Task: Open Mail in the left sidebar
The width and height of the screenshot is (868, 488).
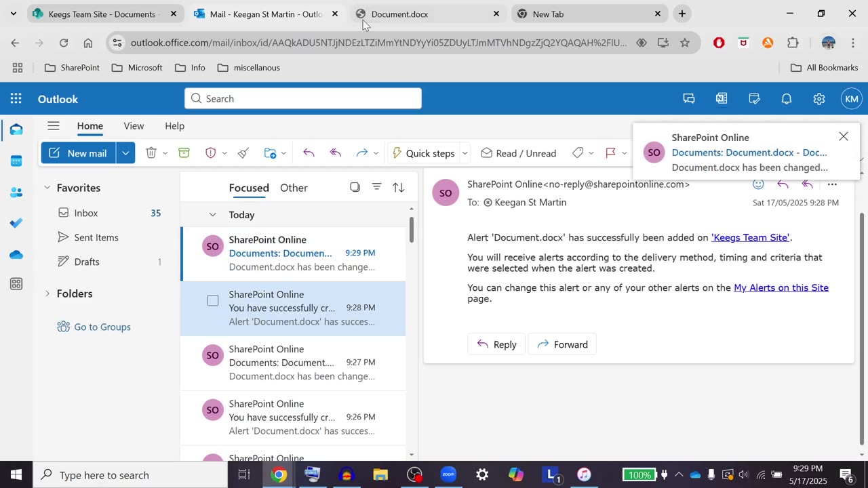Action: point(16,129)
